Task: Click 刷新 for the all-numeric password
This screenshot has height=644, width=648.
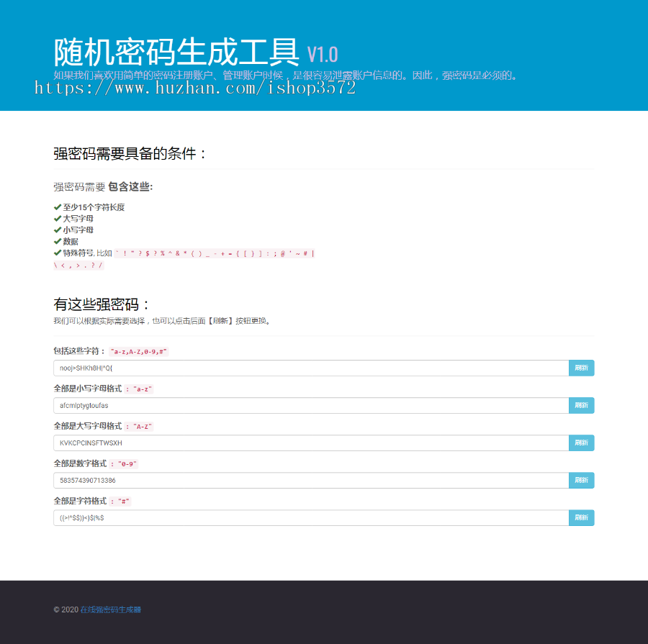Action: coord(581,480)
